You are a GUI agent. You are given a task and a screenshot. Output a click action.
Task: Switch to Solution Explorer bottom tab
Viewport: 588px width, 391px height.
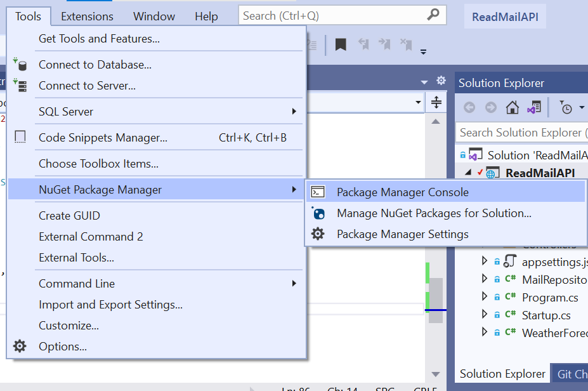pos(502,374)
